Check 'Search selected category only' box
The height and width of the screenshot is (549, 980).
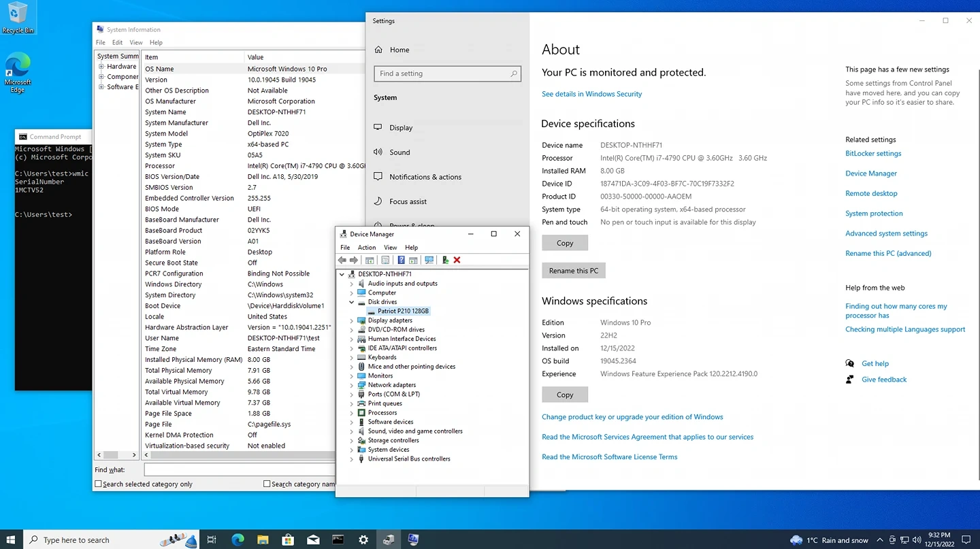[x=99, y=484]
